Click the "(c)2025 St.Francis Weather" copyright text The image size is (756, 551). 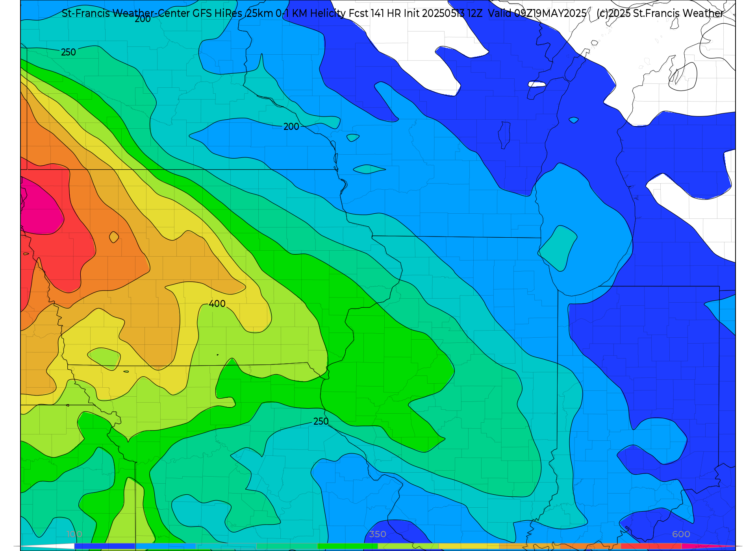click(x=660, y=13)
